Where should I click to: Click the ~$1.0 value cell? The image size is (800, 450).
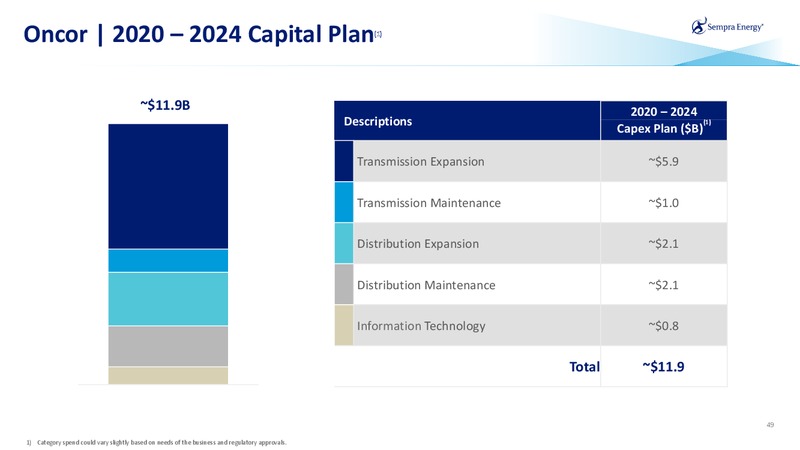point(663,203)
